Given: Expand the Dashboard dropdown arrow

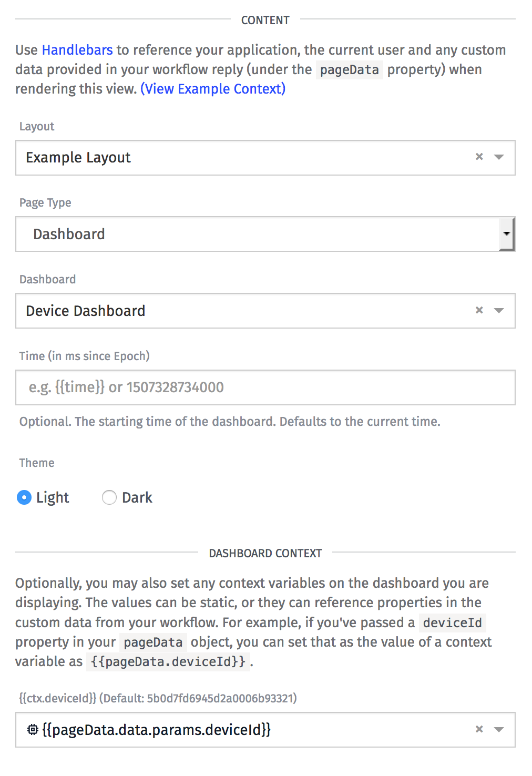Looking at the screenshot, I should pyautogui.click(x=499, y=311).
